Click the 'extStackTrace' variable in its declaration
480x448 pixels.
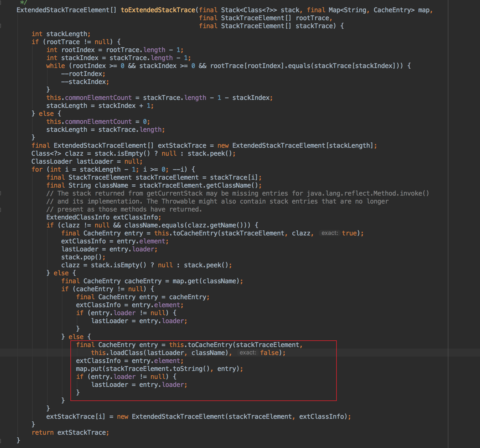(x=182, y=146)
